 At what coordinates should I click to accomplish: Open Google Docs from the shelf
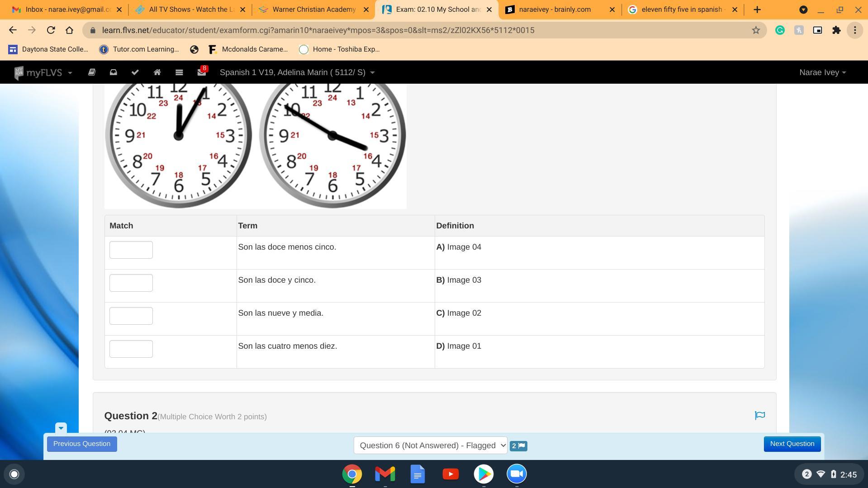[417, 474]
